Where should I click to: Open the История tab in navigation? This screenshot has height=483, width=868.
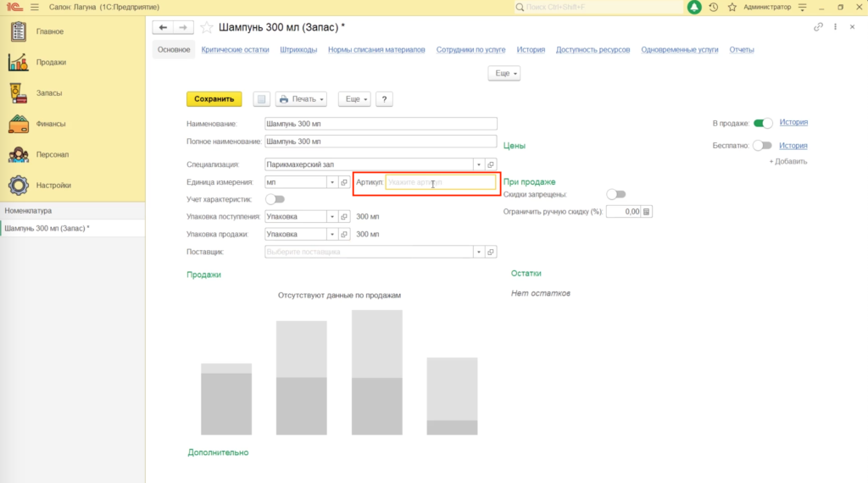pyautogui.click(x=531, y=50)
